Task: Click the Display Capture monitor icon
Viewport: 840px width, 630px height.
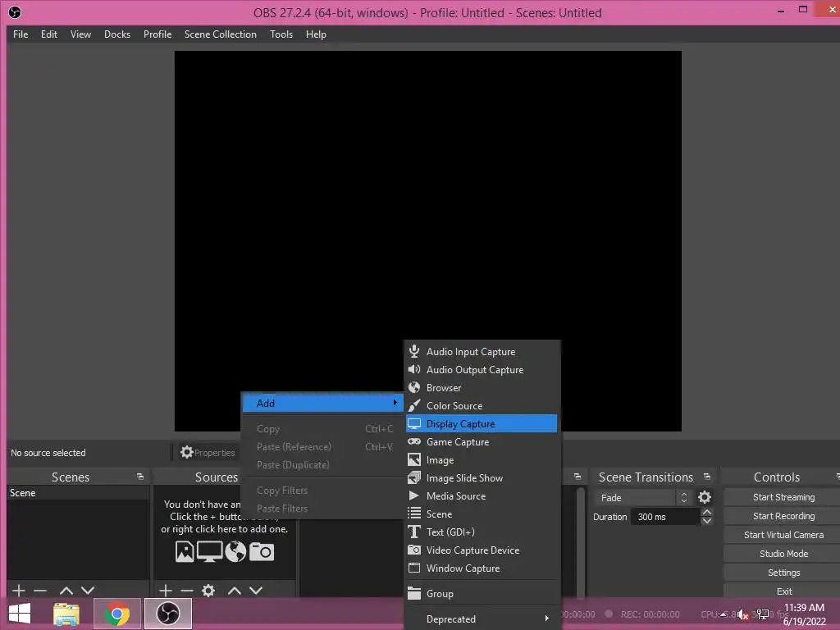Action: click(x=414, y=424)
